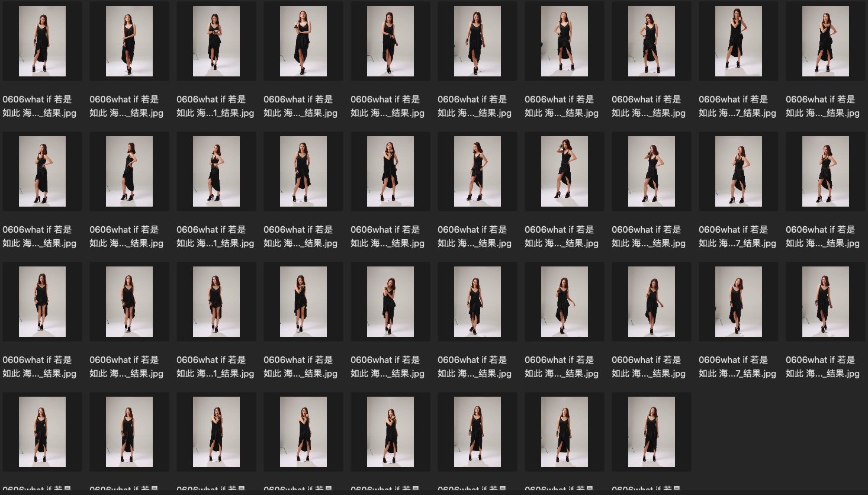868x495 pixels.
Task: Select the second thumbnail in the second row
Action: tap(129, 172)
